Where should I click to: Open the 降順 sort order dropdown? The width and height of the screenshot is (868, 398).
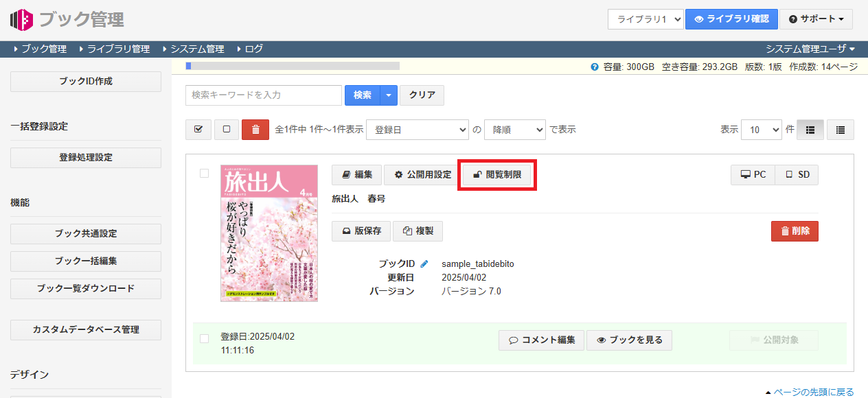click(x=514, y=130)
